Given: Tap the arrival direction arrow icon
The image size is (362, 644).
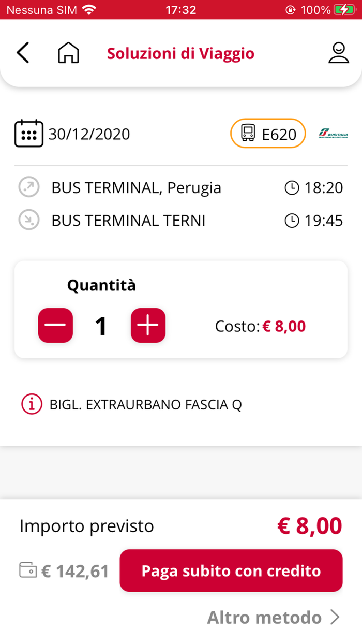Looking at the screenshot, I should pos(29,221).
